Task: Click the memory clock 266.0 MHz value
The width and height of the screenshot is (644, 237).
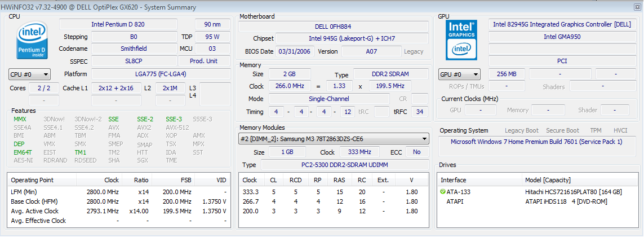Action: pyautogui.click(x=290, y=86)
